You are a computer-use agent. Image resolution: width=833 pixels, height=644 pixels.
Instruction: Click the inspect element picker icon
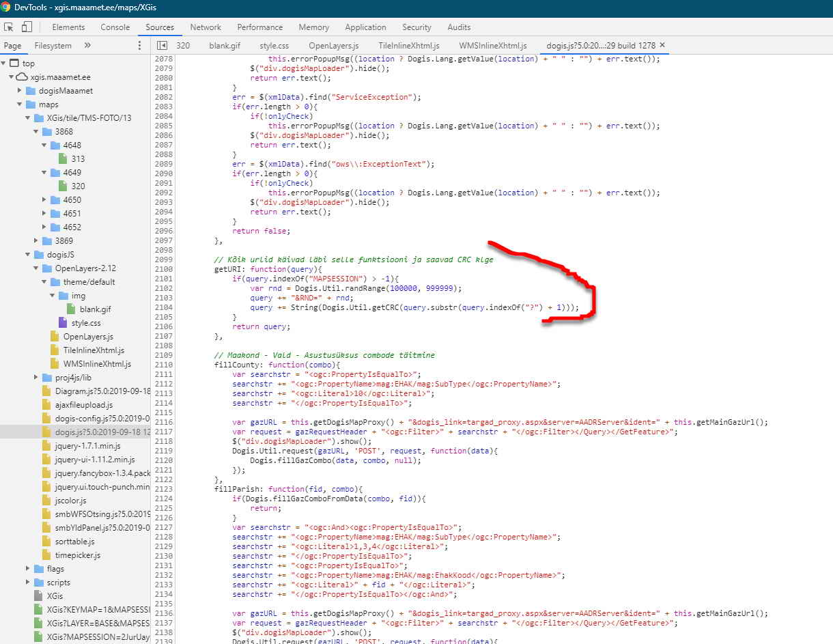tap(10, 27)
